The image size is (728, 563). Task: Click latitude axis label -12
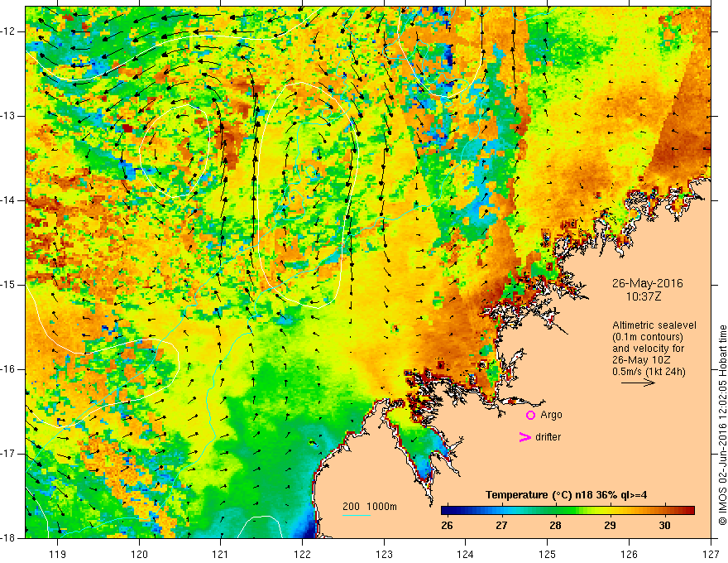(x=9, y=31)
